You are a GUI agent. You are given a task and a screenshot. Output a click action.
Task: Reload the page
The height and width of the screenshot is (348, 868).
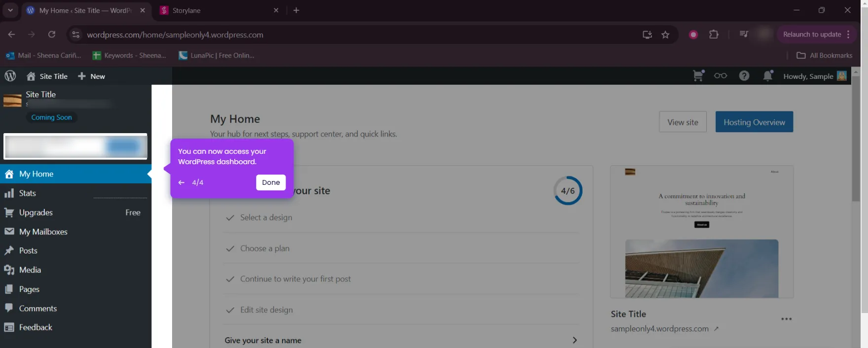click(x=52, y=35)
